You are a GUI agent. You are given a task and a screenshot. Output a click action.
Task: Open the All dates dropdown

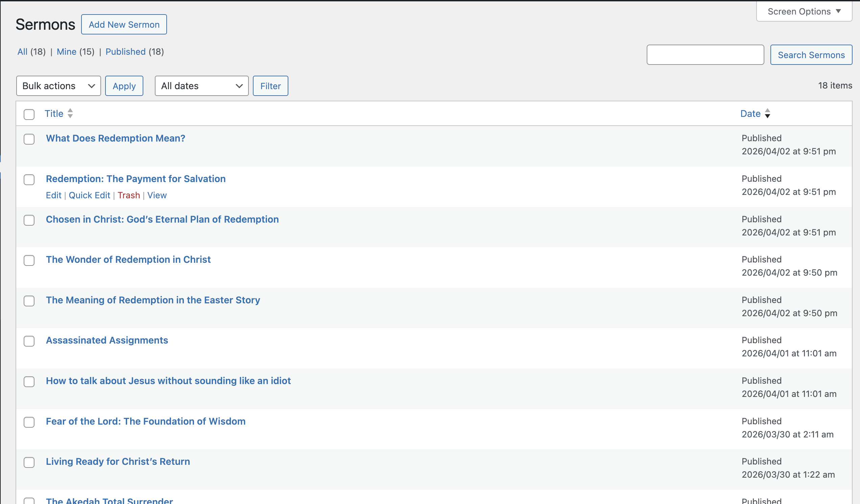pos(201,85)
